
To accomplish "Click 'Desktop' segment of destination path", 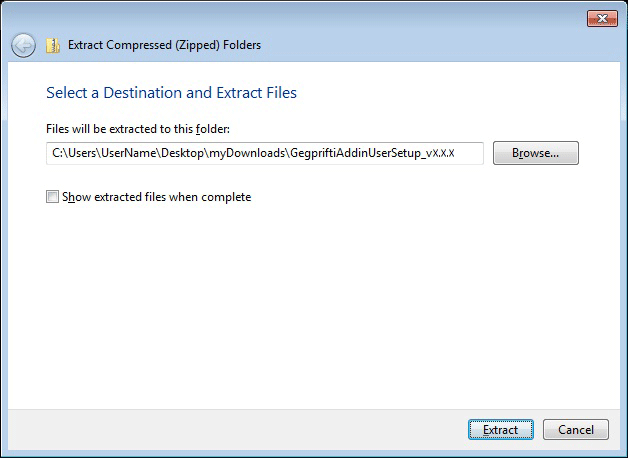I will 182,153.
